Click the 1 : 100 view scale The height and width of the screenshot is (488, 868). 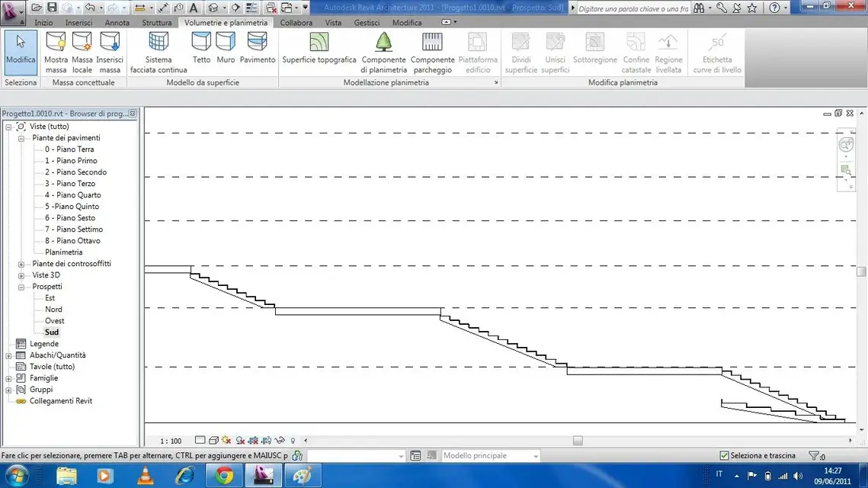coord(171,441)
